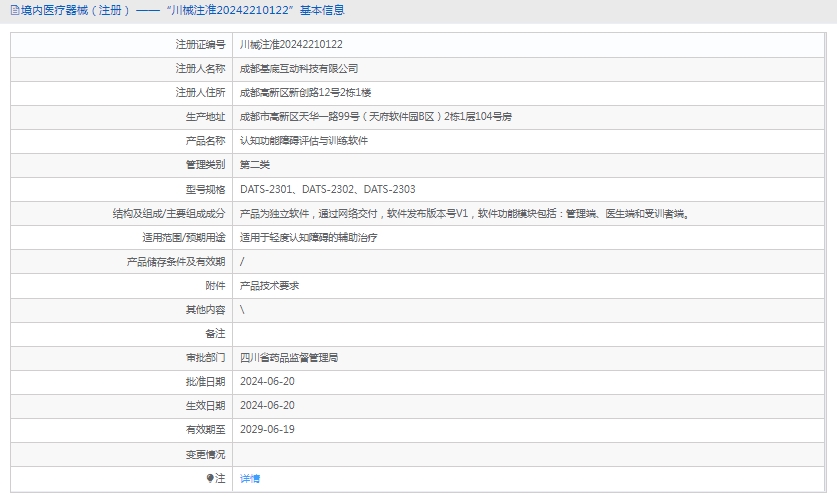Click the empty value cell of 变更情况
Viewport: 837px width, 498px height.
tap(530, 455)
